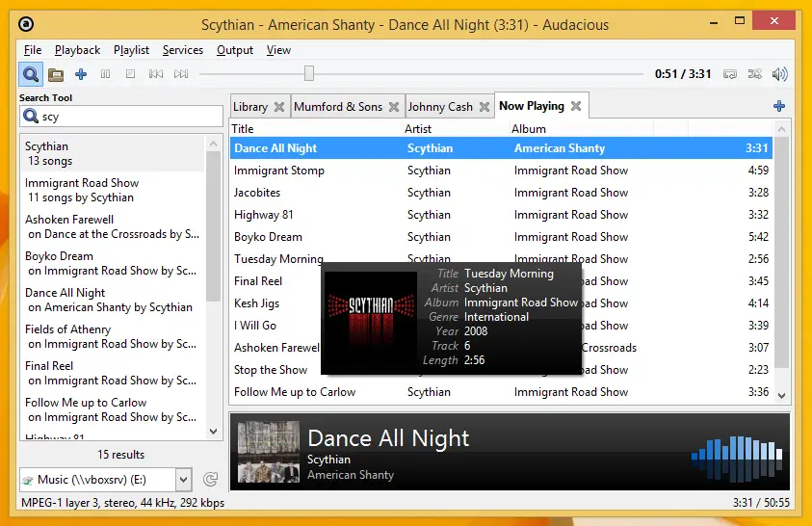Toggle repeat mode icon
The height and width of the screenshot is (526, 812).
point(730,74)
